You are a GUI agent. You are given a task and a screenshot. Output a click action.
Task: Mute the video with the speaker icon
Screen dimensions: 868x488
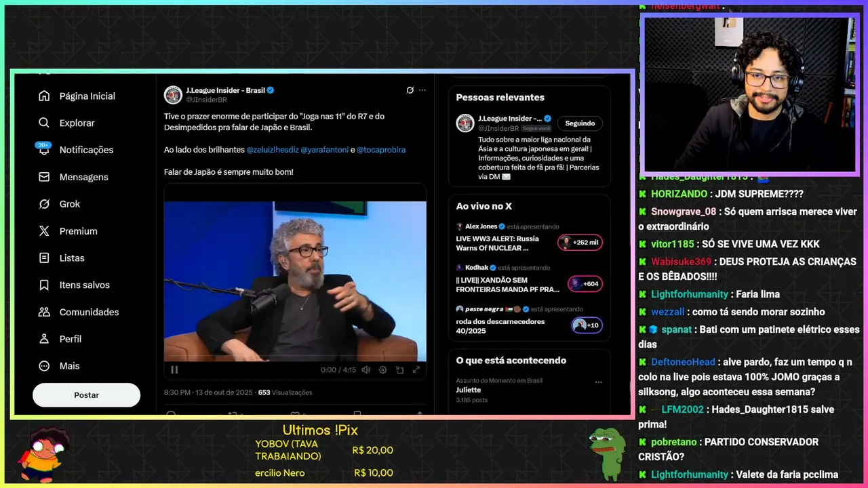coord(366,369)
